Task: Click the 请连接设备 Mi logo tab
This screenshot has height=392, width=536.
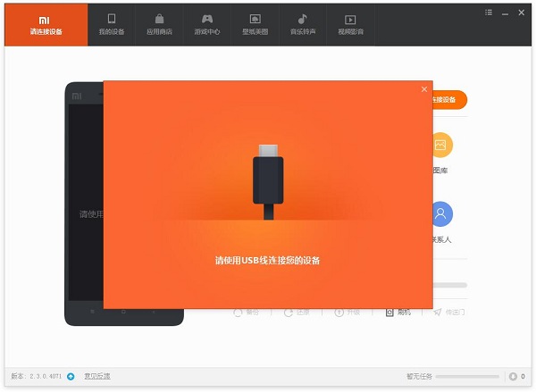Action: tap(46, 23)
